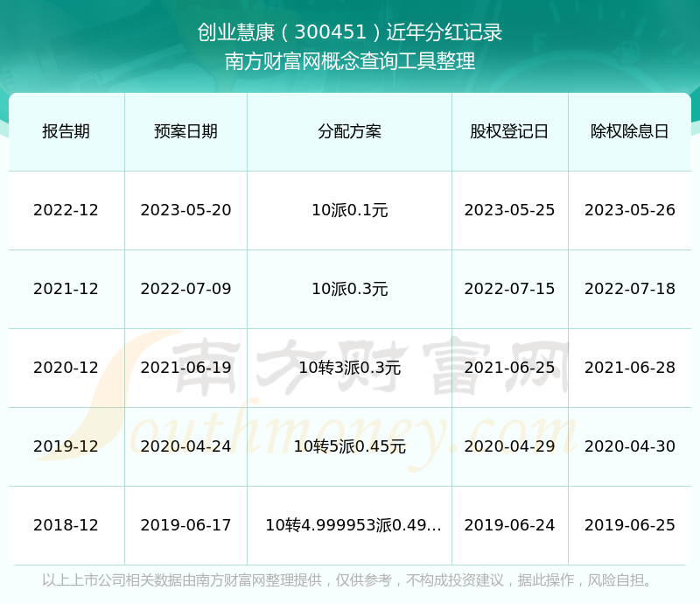Click the 预案日期 column header
Image resolution: width=700 pixels, height=604 pixels.
(x=185, y=131)
